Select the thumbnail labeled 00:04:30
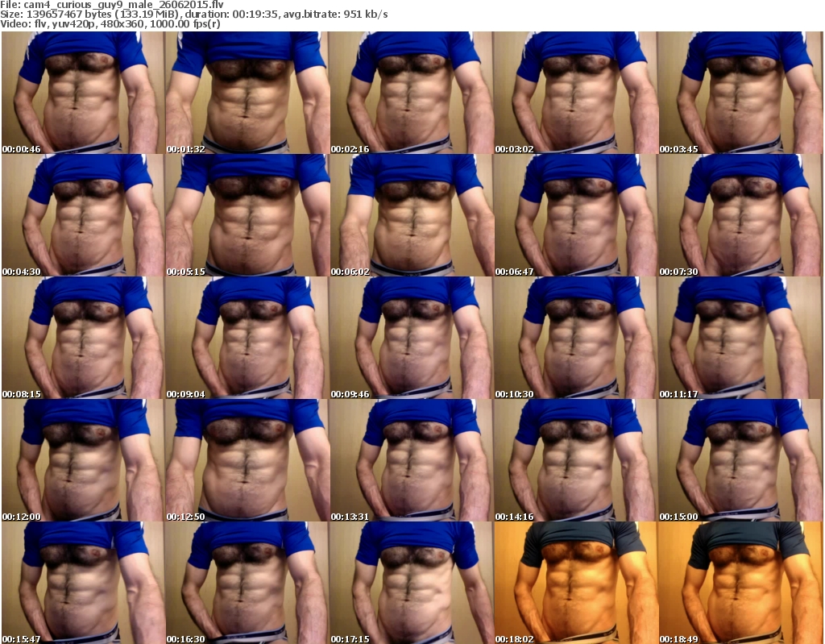 tap(82, 215)
